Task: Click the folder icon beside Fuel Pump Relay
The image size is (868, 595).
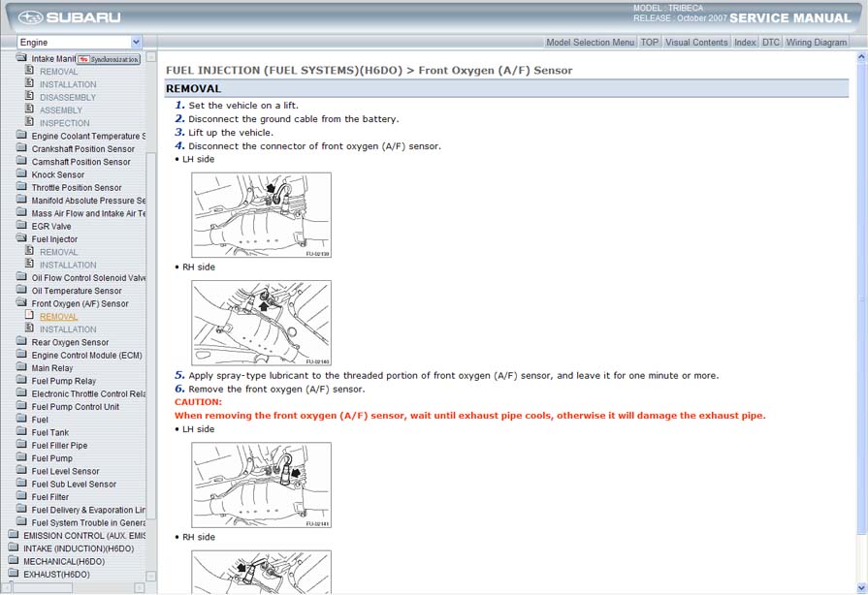Action: point(21,381)
